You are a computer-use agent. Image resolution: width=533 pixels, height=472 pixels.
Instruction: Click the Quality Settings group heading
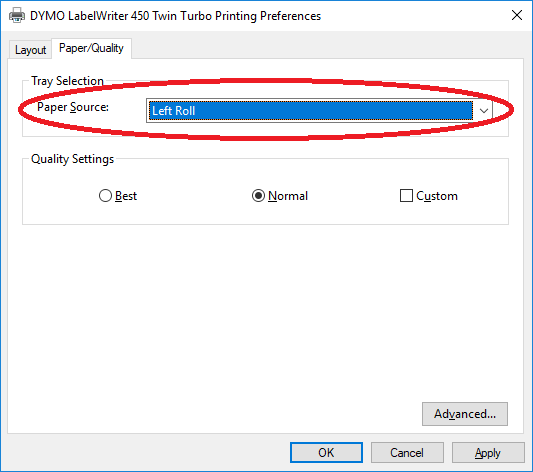(72, 159)
